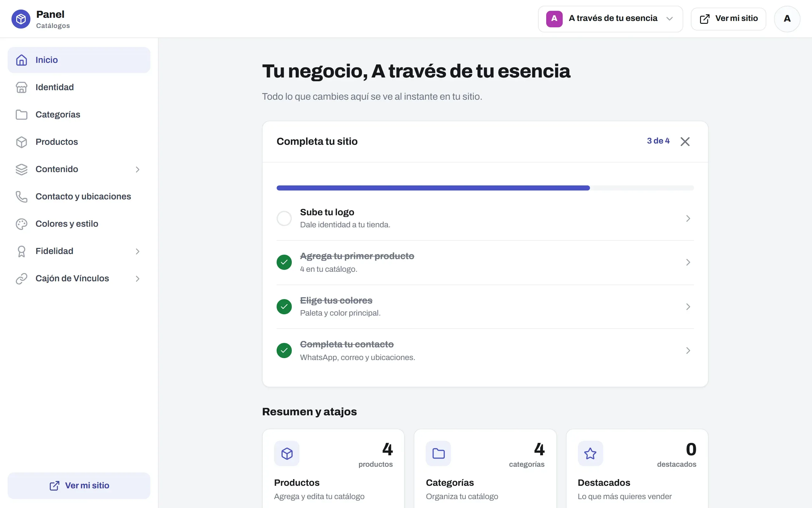Click the Fidelidad award ribbon icon

pyautogui.click(x=22, y=251)
